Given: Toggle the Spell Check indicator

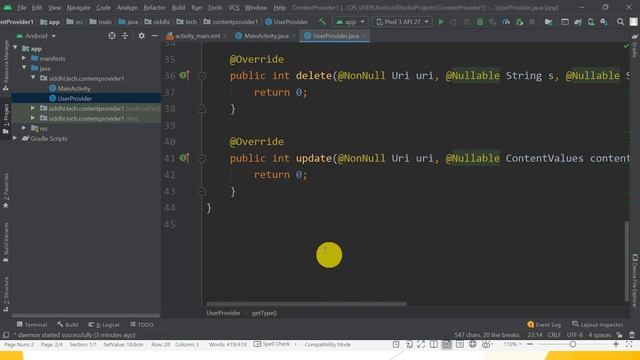Looking at the screenshot, I should point(272,344).
